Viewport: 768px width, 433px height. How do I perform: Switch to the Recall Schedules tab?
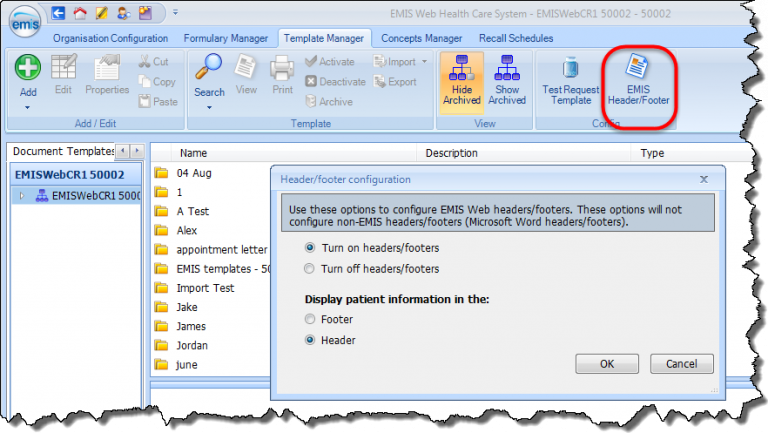coord(516,38)
